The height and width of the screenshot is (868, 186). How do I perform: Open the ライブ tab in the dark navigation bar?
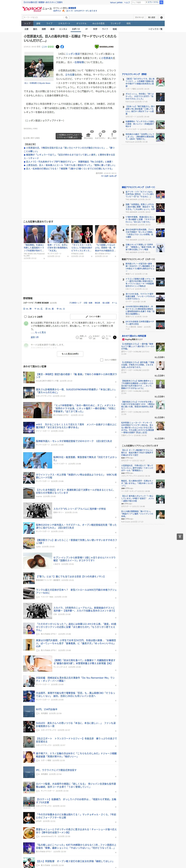49,24
